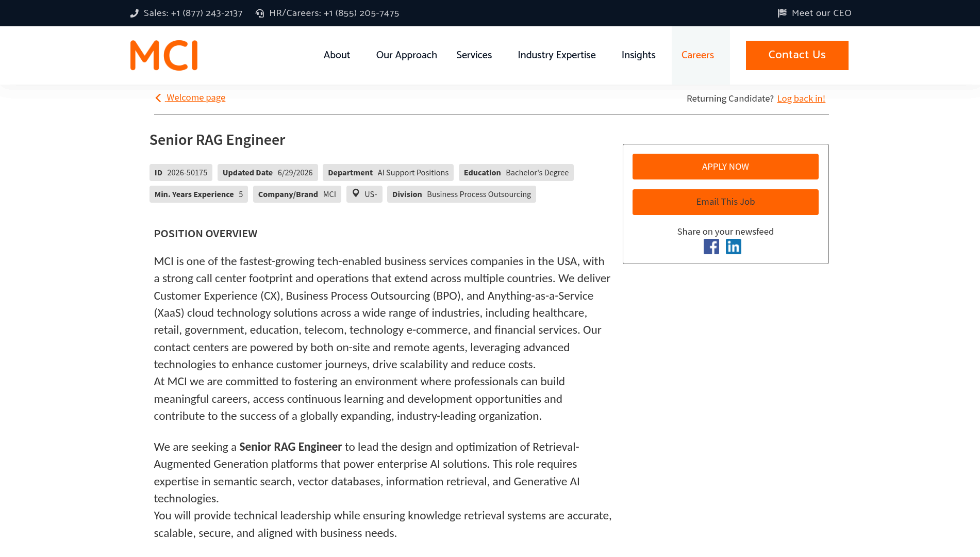Open the Insights menu

(638, 55)
